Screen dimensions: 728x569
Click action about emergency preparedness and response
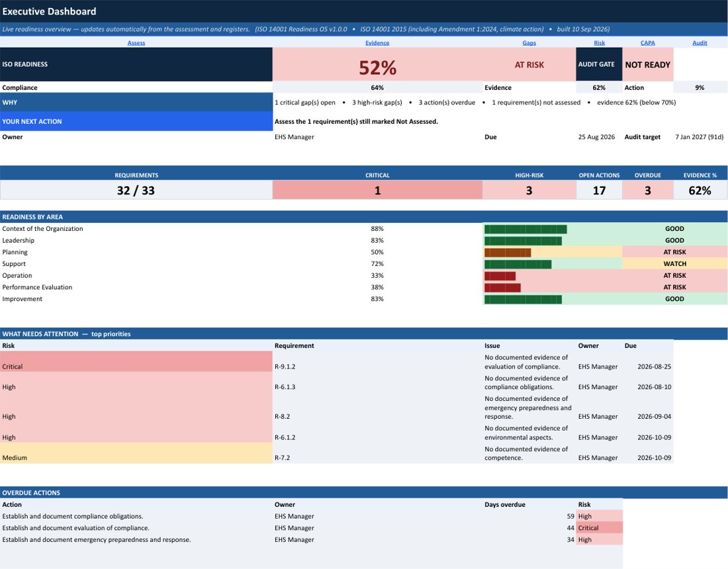pos(97,540)
